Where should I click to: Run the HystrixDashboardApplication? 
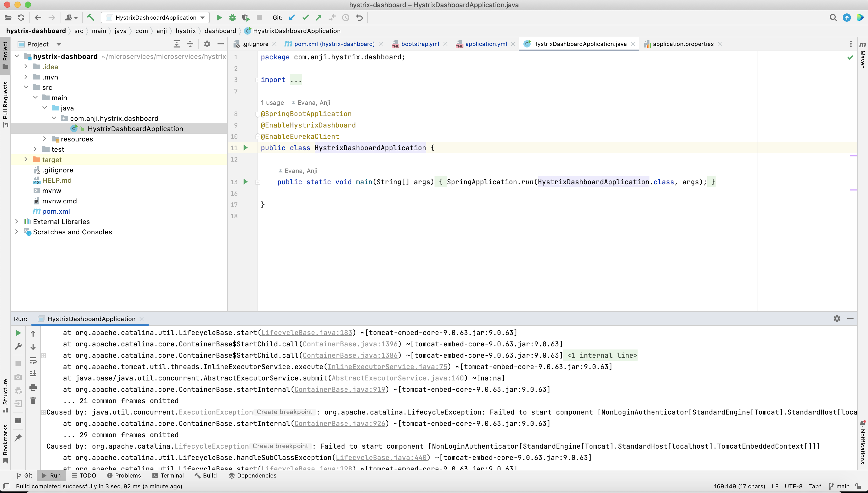click(219, 18)
